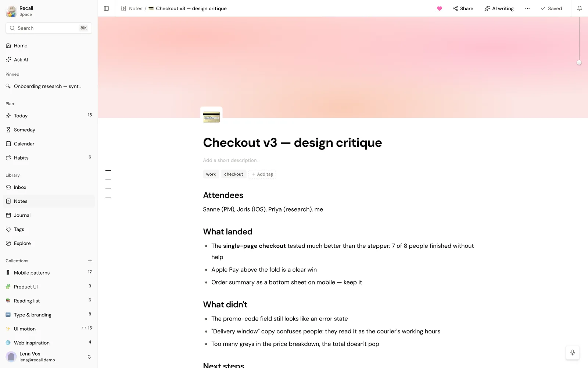
Task: Open the notifications bell
Action: (x=580, y=8)
